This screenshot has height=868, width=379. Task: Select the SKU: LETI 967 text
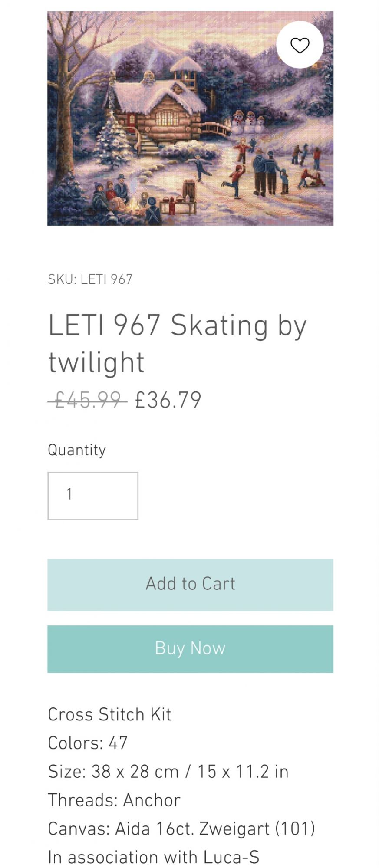(90, 279)
